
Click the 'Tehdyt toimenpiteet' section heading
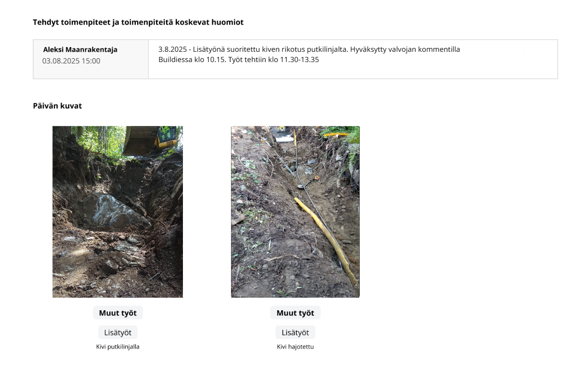point(138,22)
